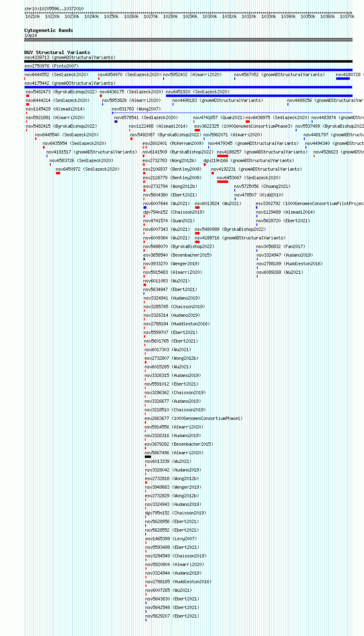Click the nsv3933270 (Wenger2019) label

172,264
